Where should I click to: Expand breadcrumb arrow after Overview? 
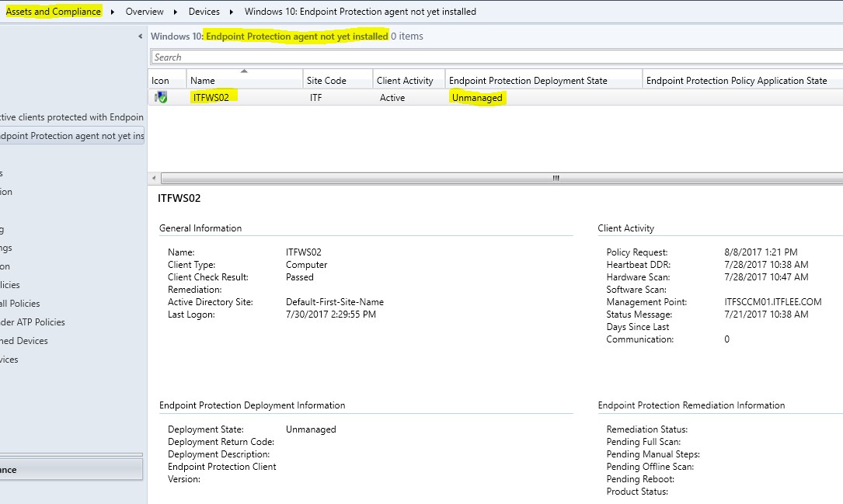tap(176, 12)
